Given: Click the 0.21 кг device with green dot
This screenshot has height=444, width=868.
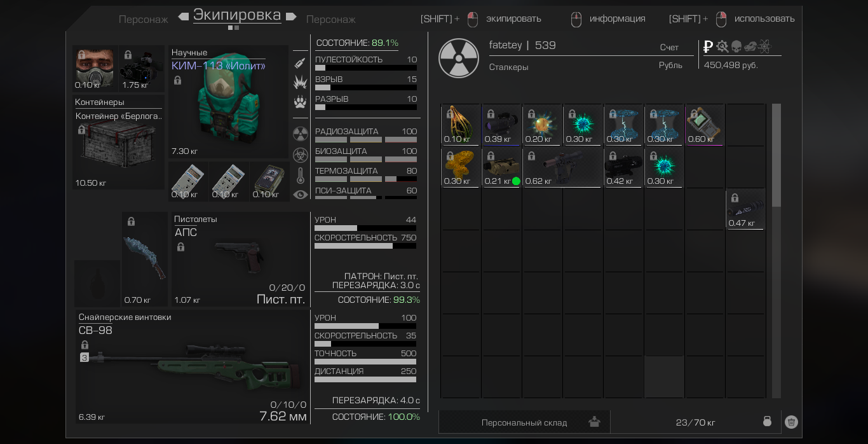Looking at the screenshot, I should (501, 167).
